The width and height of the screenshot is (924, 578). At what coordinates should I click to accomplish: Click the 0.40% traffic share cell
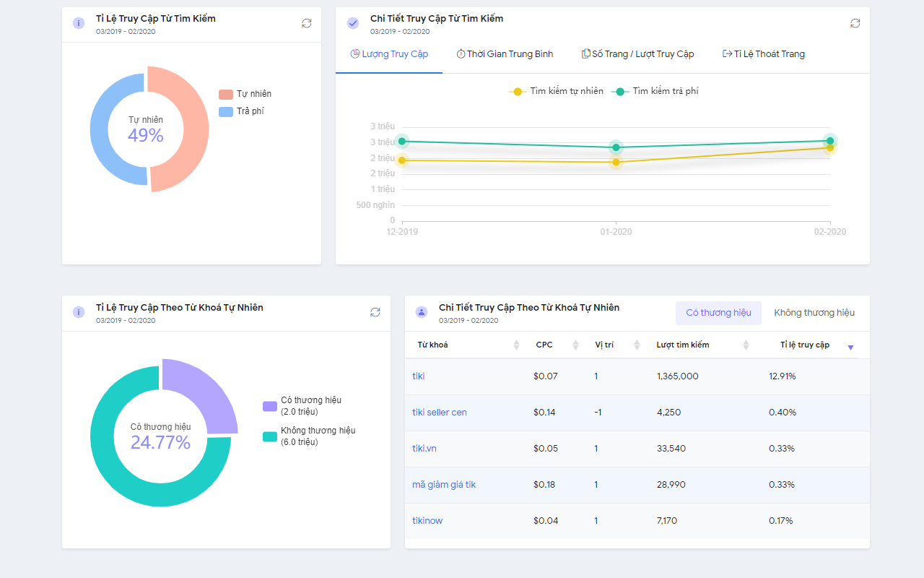point(783,413)
